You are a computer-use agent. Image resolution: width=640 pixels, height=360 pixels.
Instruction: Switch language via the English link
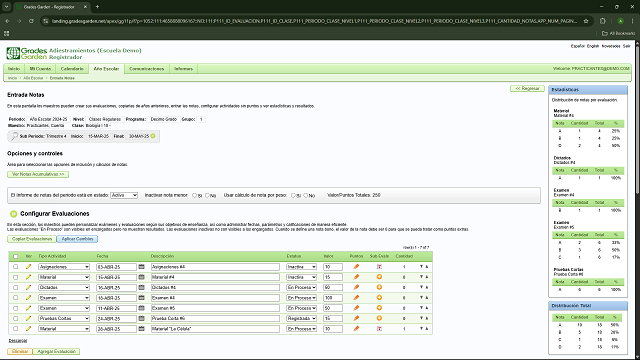point(593,46)
